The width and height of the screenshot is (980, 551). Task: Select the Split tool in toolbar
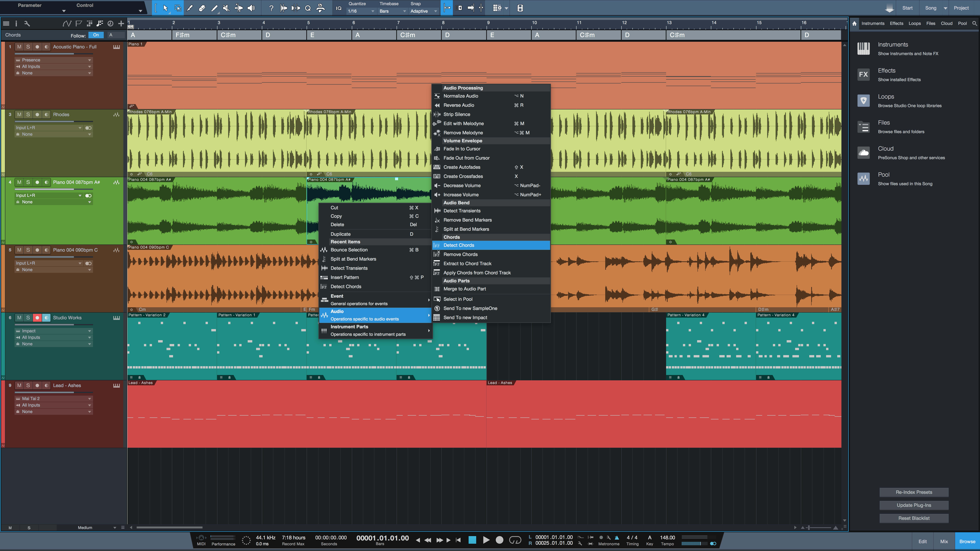pyautogui.click(x=189, y=8)
